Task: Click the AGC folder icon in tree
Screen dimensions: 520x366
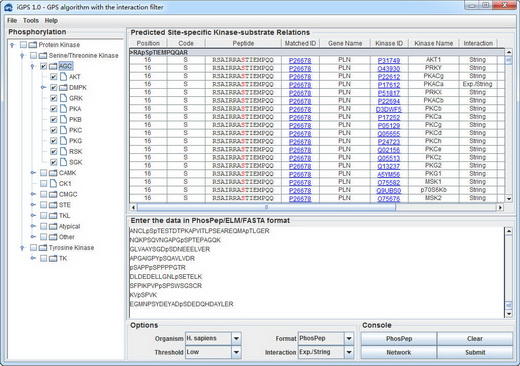Action: [x=53, y=66]
